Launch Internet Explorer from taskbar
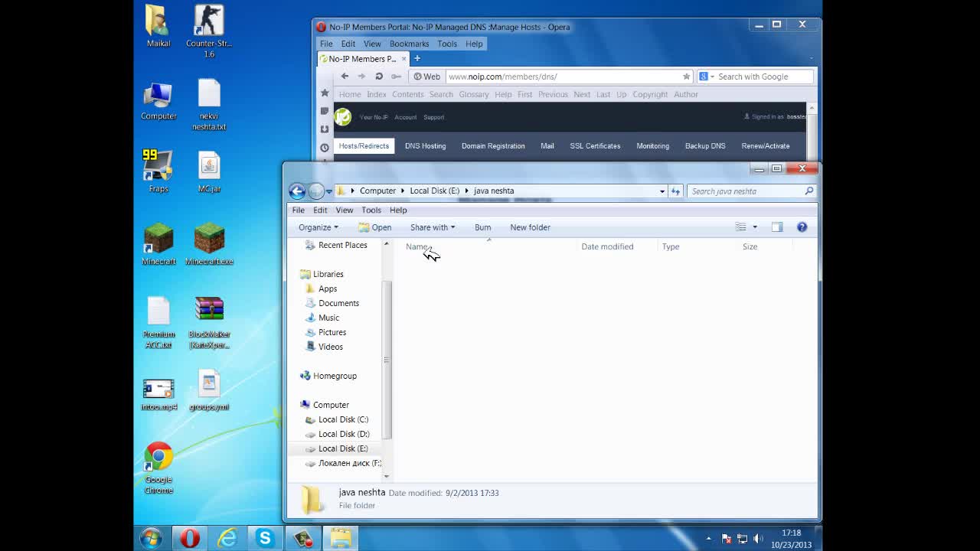980x551 pixels. point(227,538)
